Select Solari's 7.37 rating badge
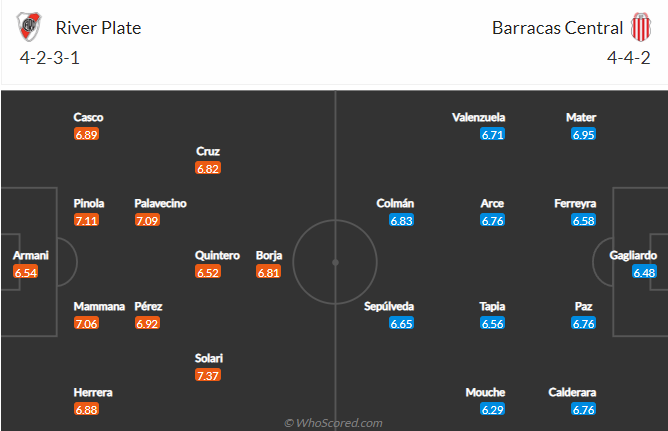Image resolution: width=668 pixels, height=431 pixels. 208,375
